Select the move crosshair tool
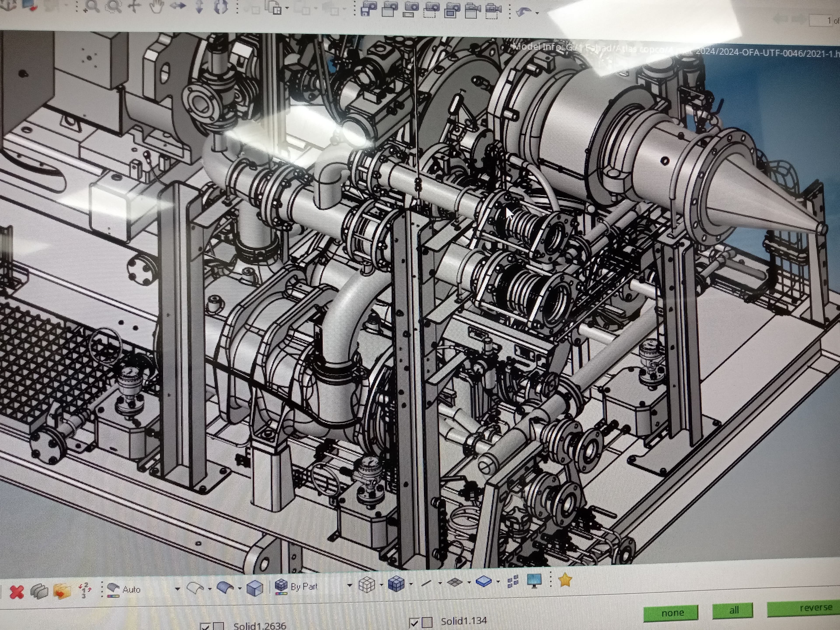This screenshot has height=630, width=840. [135, 6]
